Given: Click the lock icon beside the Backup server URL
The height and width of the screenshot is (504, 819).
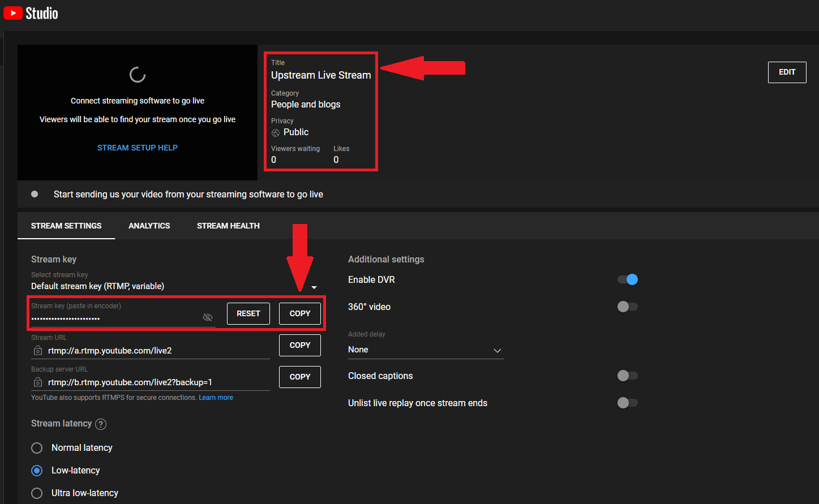Looking at the screenshot, I should tap(37, 382).
